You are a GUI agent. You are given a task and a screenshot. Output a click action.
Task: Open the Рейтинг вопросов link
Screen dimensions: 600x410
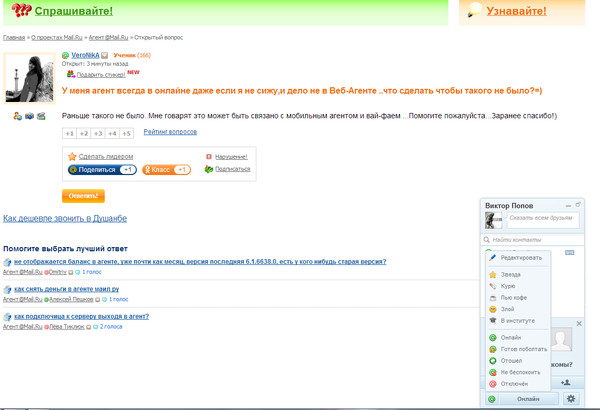170,132
